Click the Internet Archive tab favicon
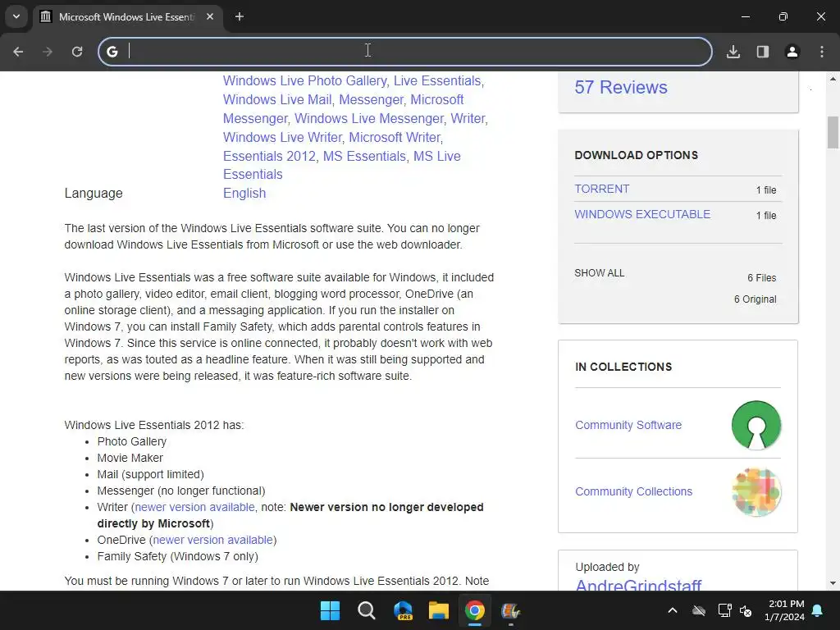 [x=46, y=16]
